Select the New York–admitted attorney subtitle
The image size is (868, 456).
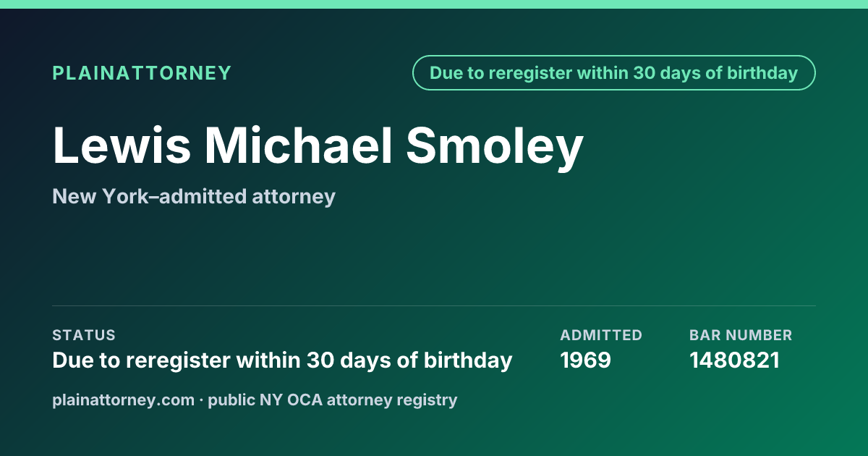(194, 196)
